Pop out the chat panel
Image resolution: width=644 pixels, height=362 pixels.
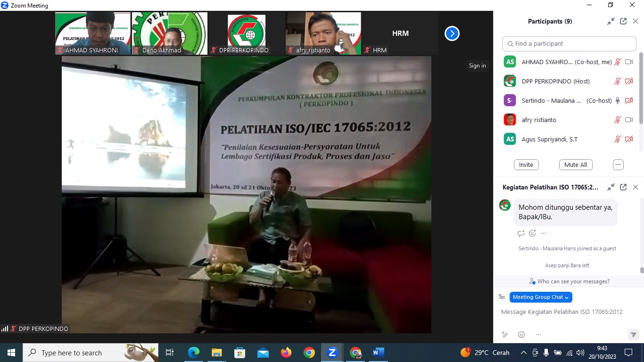[623, 187]
